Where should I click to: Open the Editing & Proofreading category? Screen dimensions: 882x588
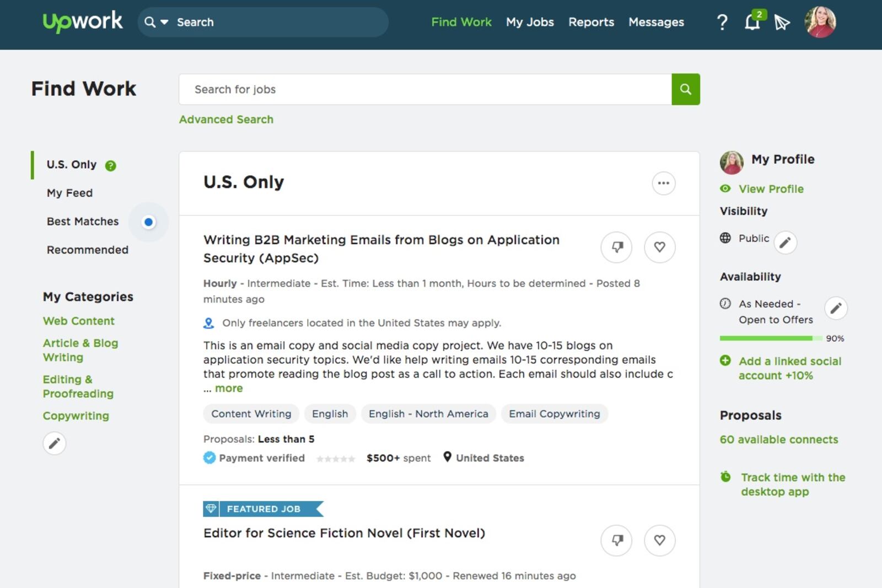78,386
